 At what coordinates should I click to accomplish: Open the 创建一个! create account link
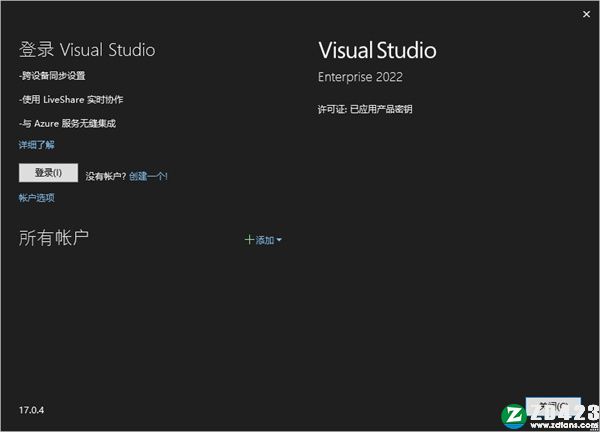tap(148, 176)
